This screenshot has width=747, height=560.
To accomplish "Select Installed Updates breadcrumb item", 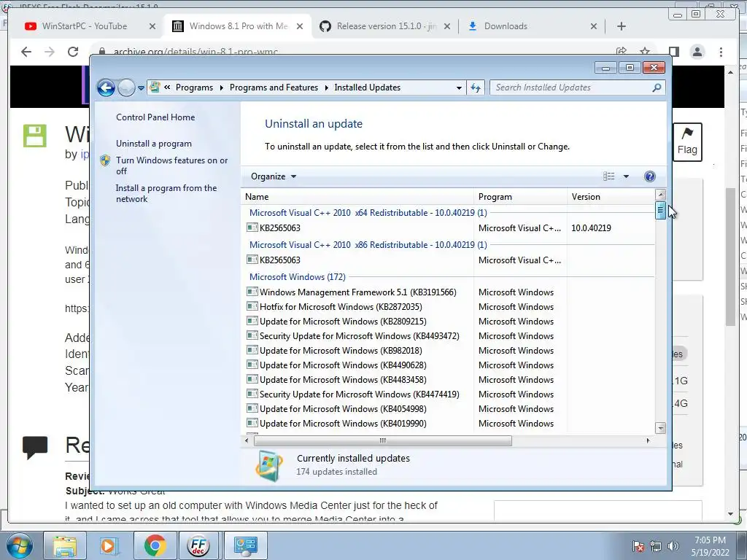I will pyautogui.click(x=368, y=87).
